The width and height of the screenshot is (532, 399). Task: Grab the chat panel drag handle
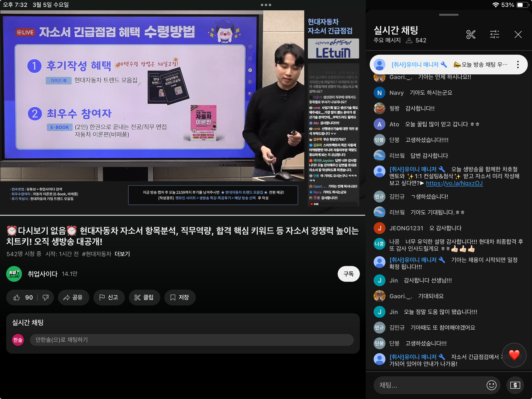tap(449, 15)
